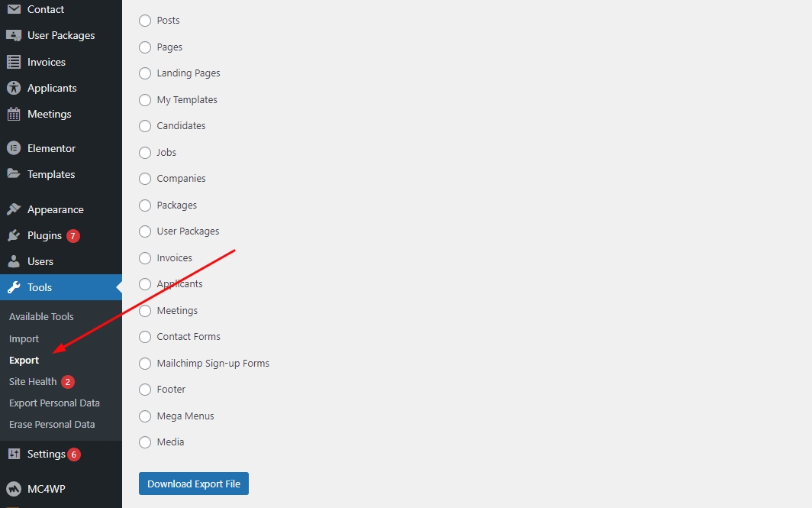This screenshot has height=508, width=812.
Task: Open the Plugins menu item
Action: pos(44,235)
